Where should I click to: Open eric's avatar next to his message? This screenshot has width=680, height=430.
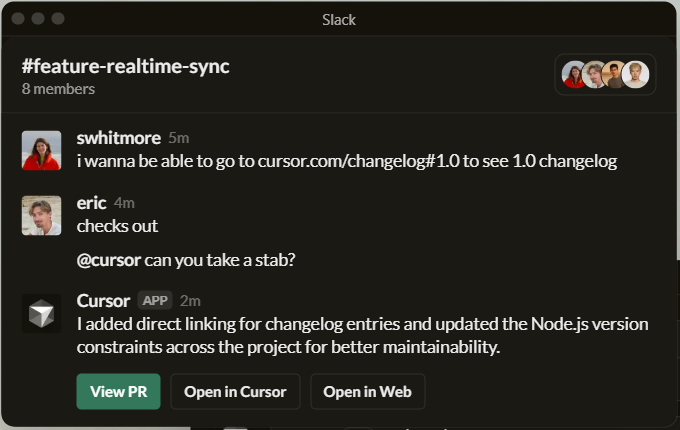coord(41,214)
